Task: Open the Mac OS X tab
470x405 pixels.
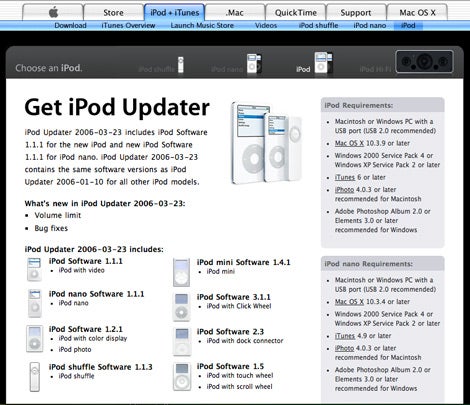Action: 417,12
